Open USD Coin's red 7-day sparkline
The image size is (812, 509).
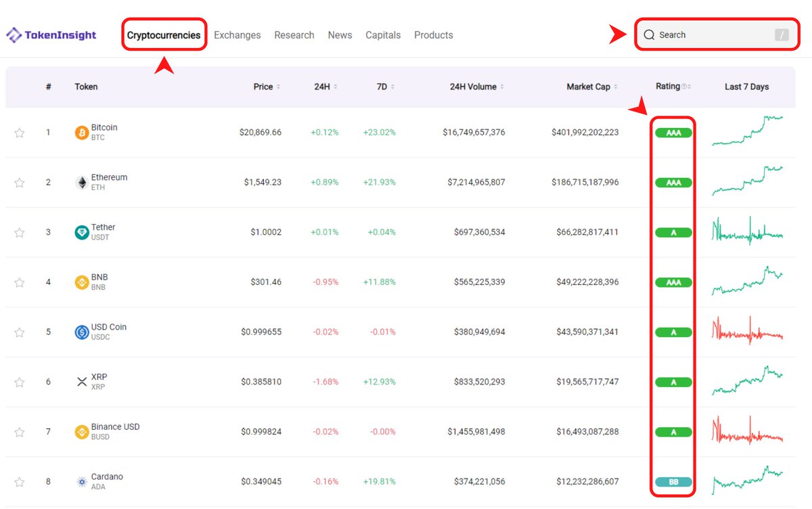(x=747, y=330)
